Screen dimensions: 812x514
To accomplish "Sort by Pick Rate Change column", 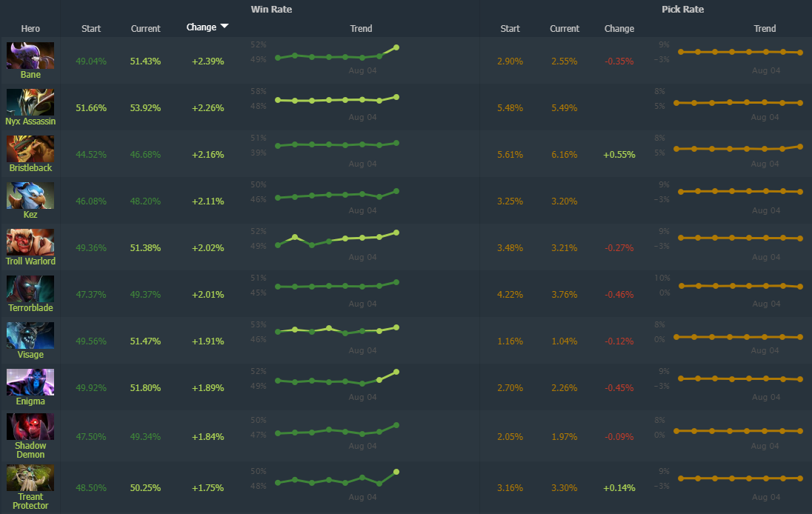I will click(x=619, y=28).
